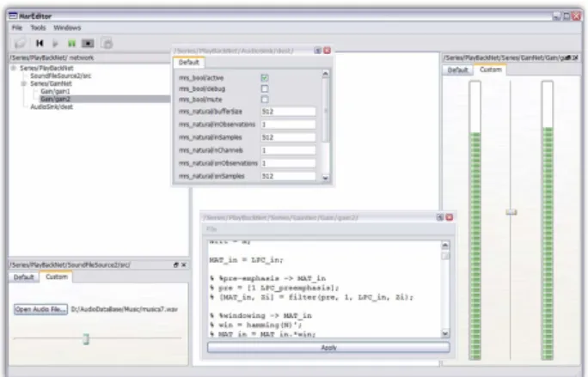
Task: Close the SoundFileSource2 panel
Action: 184,265
